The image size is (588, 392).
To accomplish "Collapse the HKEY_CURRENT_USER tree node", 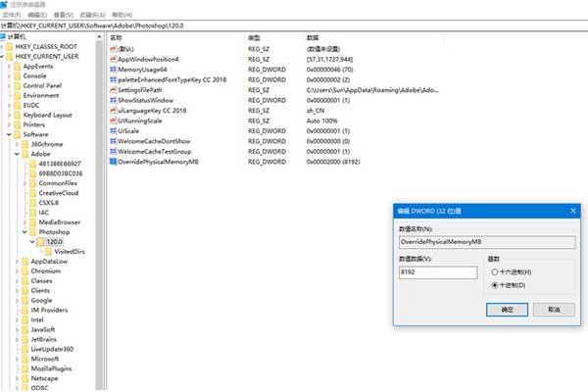I will 2,56.
